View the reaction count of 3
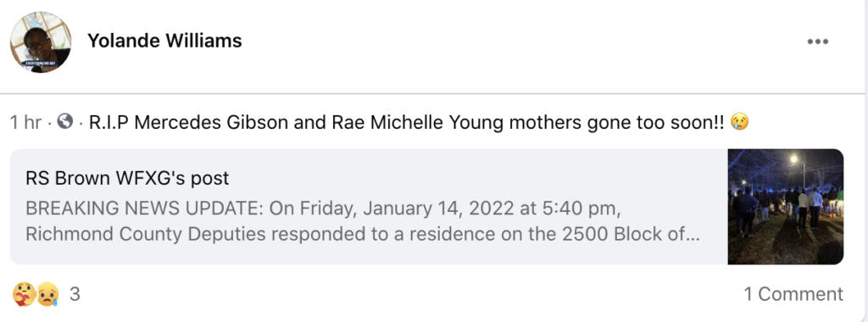 pos(75,294)
